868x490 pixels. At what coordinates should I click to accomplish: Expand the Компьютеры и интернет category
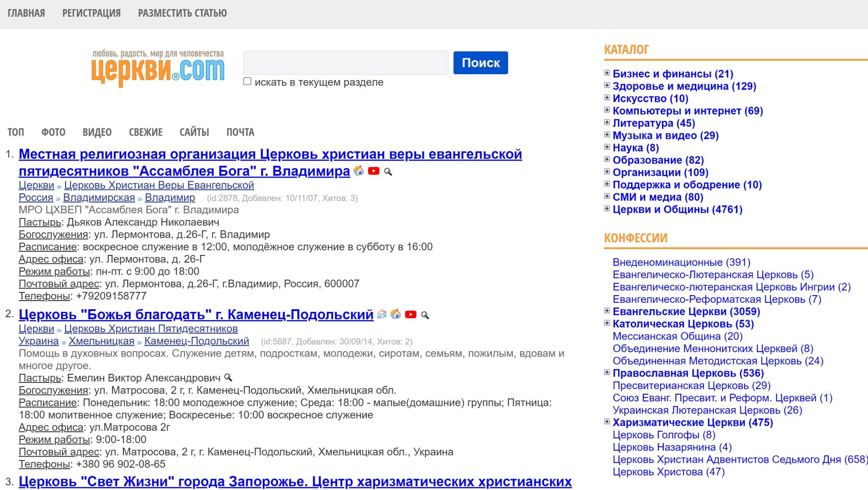[x=607, y=110]
